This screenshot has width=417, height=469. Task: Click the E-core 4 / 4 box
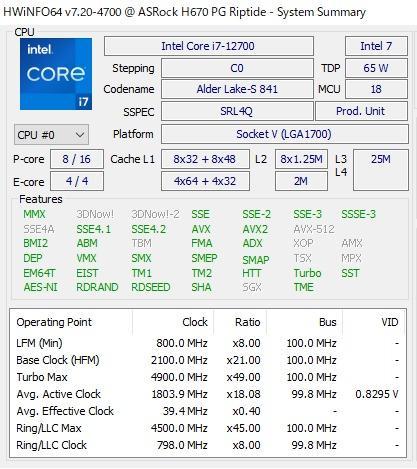(x=77, y=181)
